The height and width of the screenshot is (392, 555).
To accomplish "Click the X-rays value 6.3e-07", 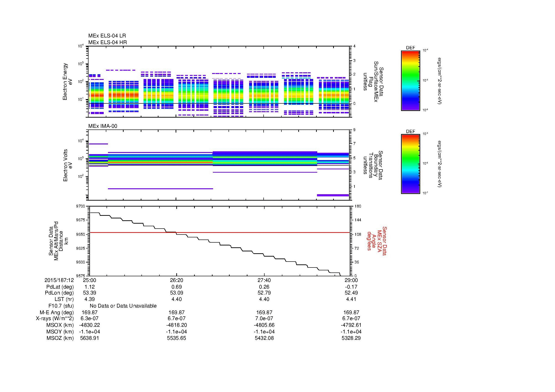I will (x=89, y=318).
